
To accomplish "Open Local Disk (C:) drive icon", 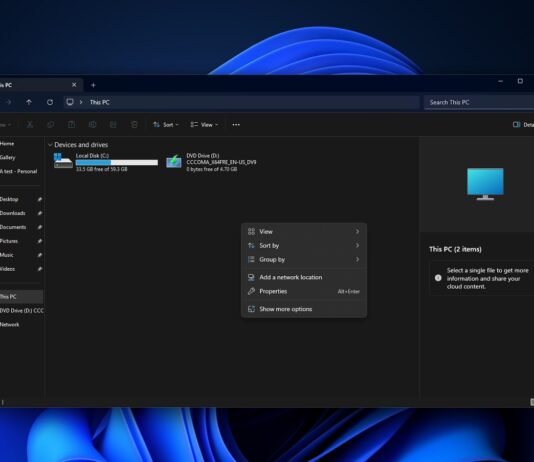I will (63, 160).
